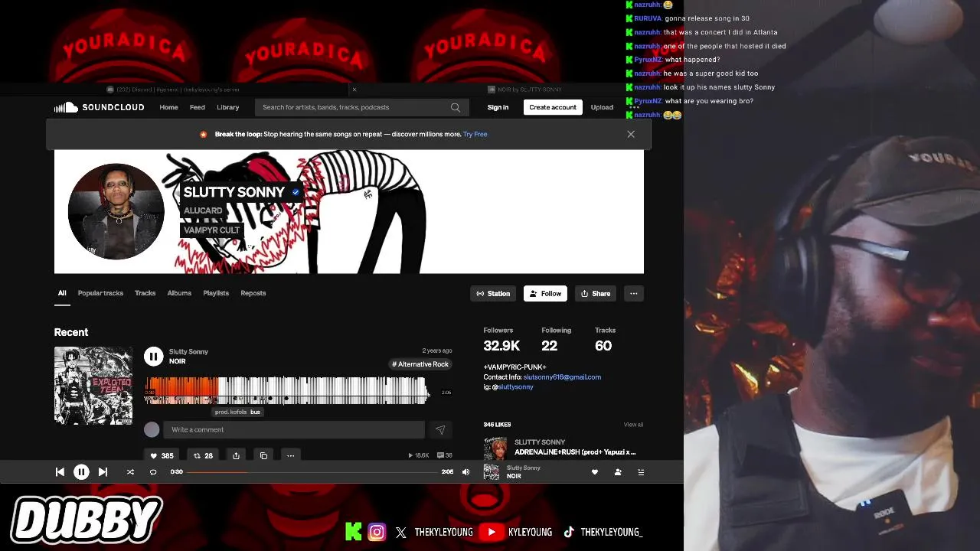Click the Sign in button
Screen dimensions: 980x551
498,107
